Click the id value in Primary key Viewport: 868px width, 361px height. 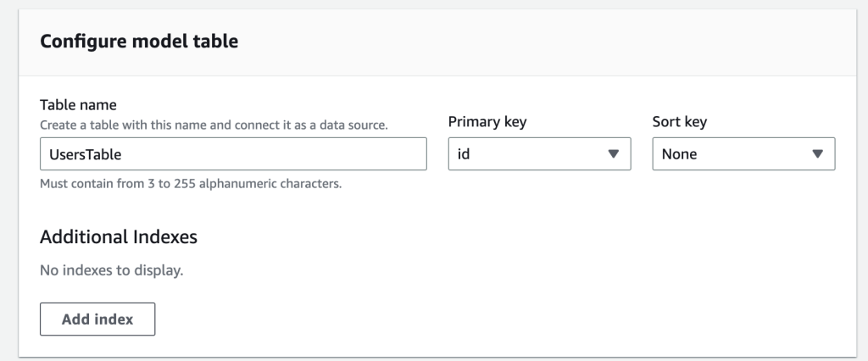465,154
